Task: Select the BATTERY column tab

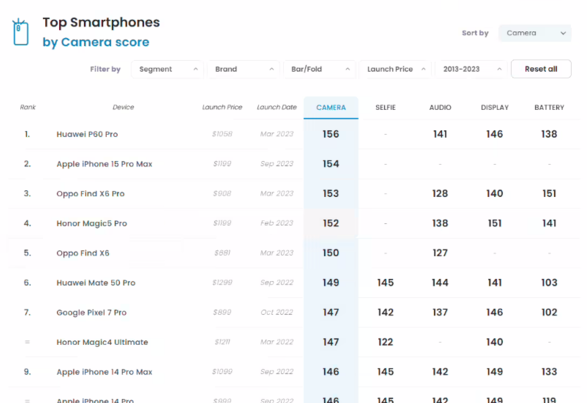Action: coord(549,108)
